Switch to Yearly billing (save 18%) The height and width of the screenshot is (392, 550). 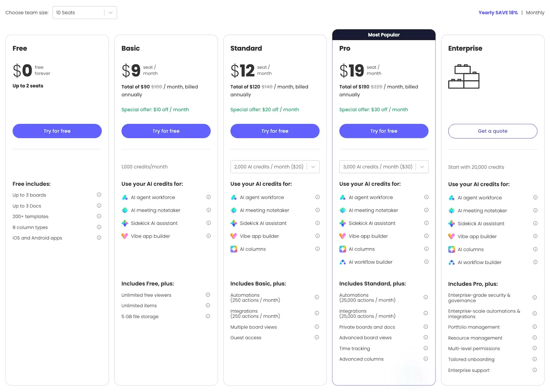[x=498, y=13]
